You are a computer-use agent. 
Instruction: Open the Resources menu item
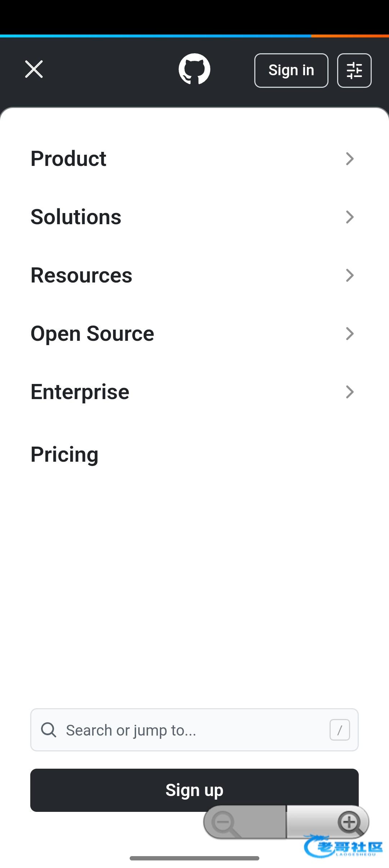[x=81, y=275]
